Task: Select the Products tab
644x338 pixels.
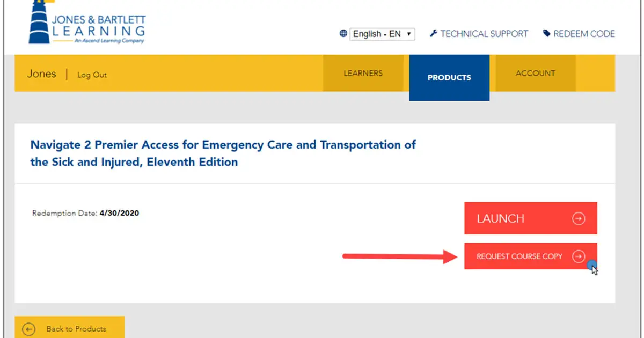Action: pyautogui.click(x=449, y=77)
